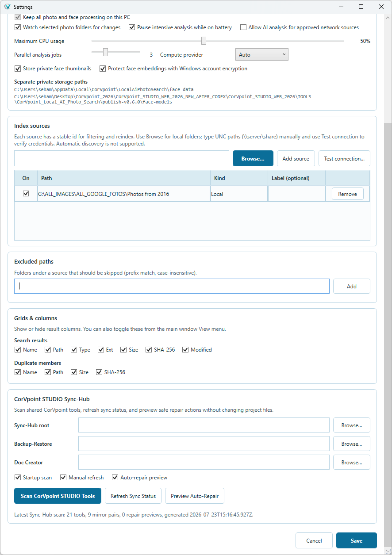Enable Allow AI analysis for approved network sources
The image size is (392, 555).
(x=243, y=27)
